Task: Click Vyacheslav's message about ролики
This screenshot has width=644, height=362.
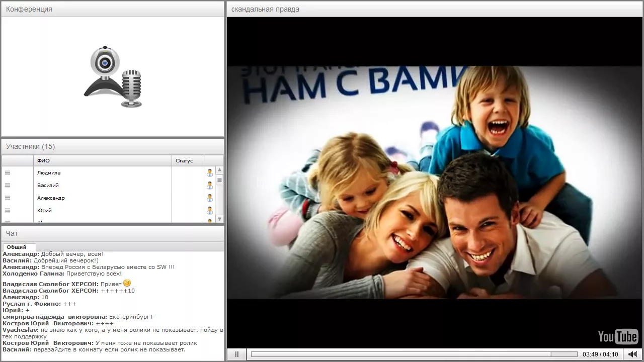Action: point(113,333)
